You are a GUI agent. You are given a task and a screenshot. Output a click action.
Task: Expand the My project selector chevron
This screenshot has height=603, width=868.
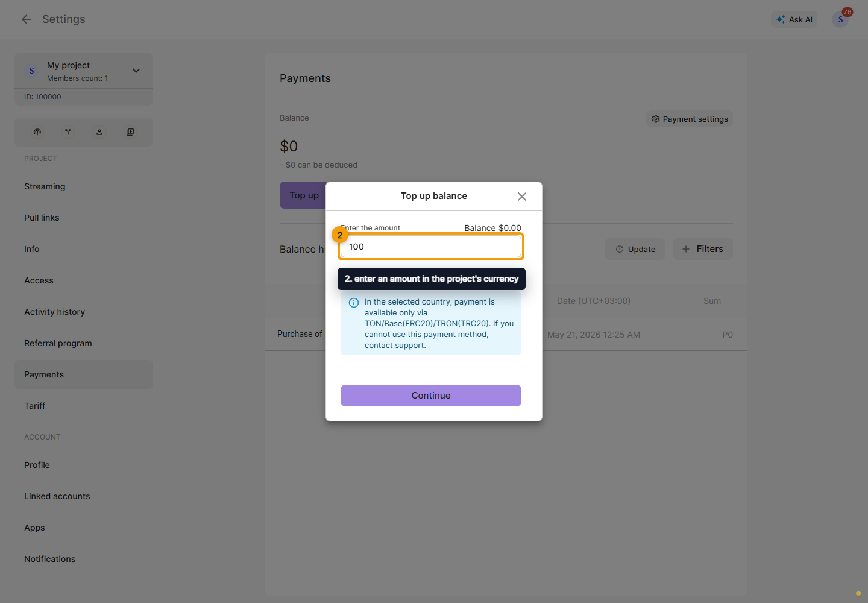click(x=136, y=71)
